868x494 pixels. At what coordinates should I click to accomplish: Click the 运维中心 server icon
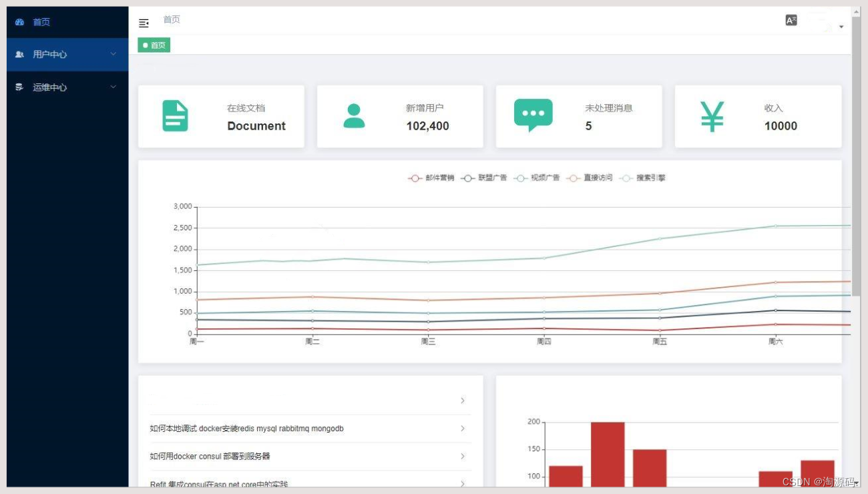(x=19, y=87)
